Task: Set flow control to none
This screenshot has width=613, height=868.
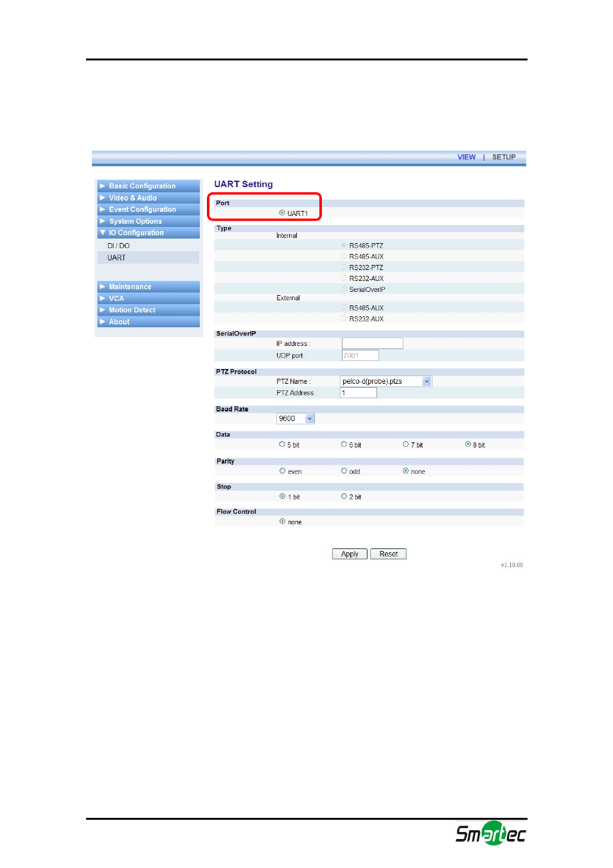Action: [282, 521]
